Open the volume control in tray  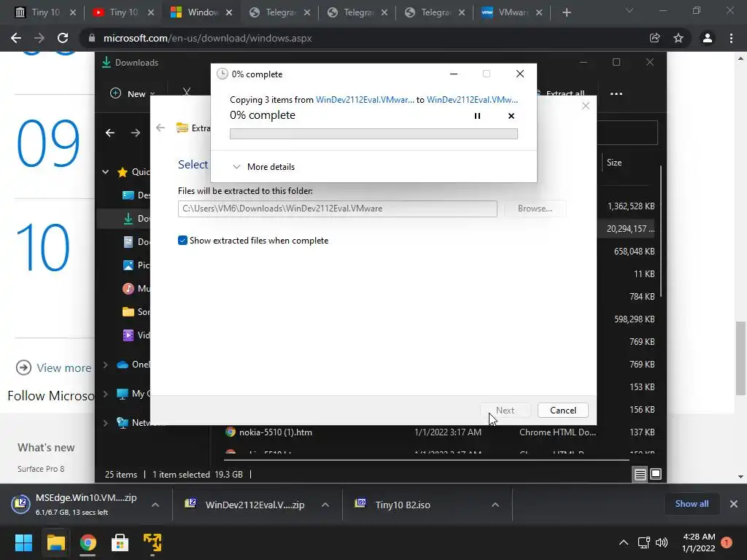click(661, 542)
